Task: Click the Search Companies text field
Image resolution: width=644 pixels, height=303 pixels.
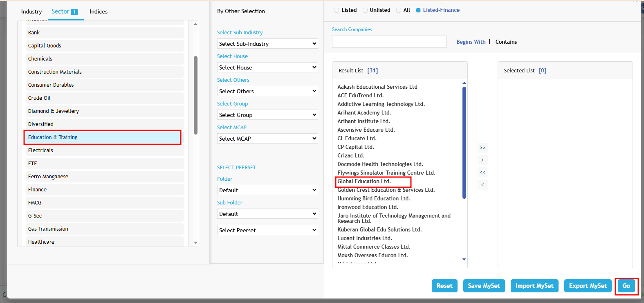Action: [389, 42]
